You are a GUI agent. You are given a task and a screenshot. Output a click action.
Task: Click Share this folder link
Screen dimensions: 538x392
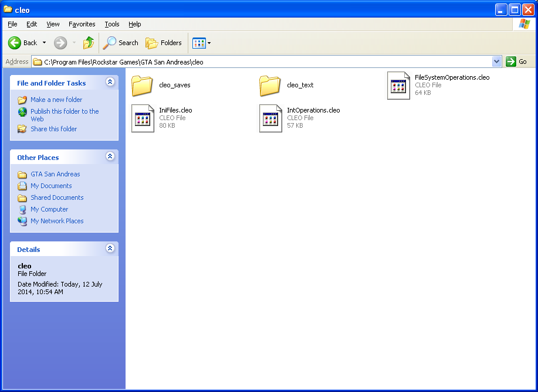click(53, 129)
